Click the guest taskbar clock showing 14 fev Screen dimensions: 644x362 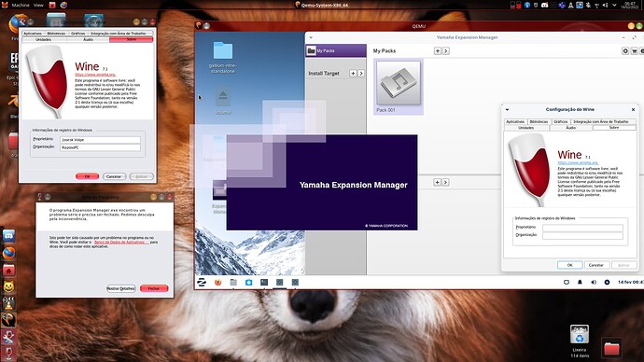coord(630,283)
